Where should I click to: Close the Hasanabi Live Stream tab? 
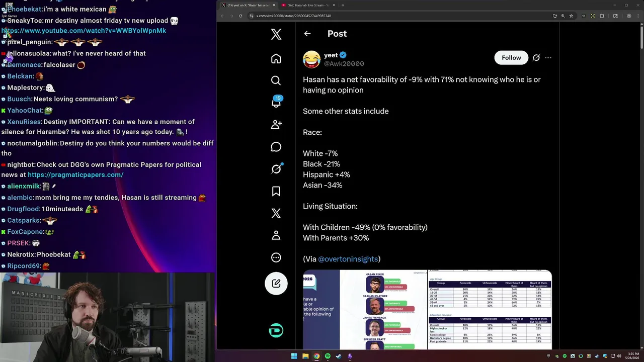(x=333, y=5)
